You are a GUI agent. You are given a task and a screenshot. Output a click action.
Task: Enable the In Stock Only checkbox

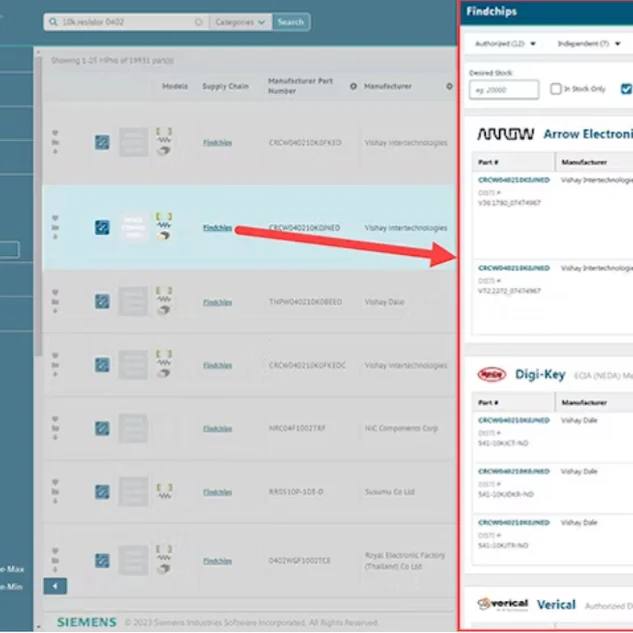555,89
